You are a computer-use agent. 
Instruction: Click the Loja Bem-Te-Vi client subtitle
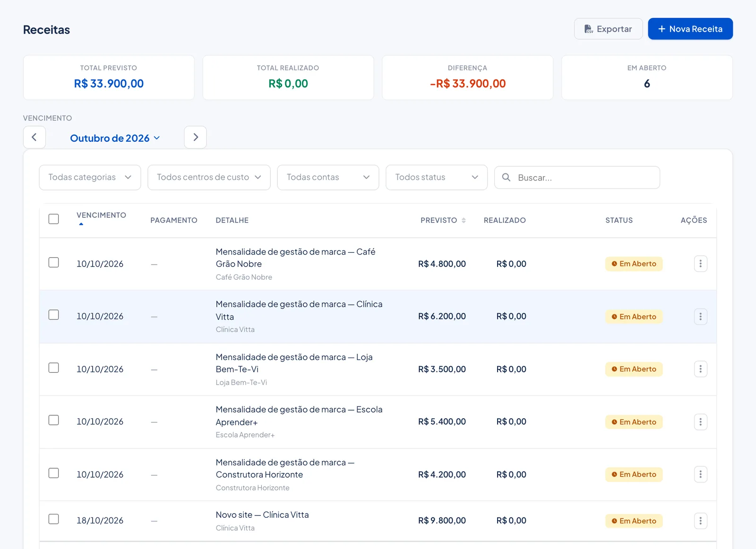pyautogui.click(x=241, y=382)
